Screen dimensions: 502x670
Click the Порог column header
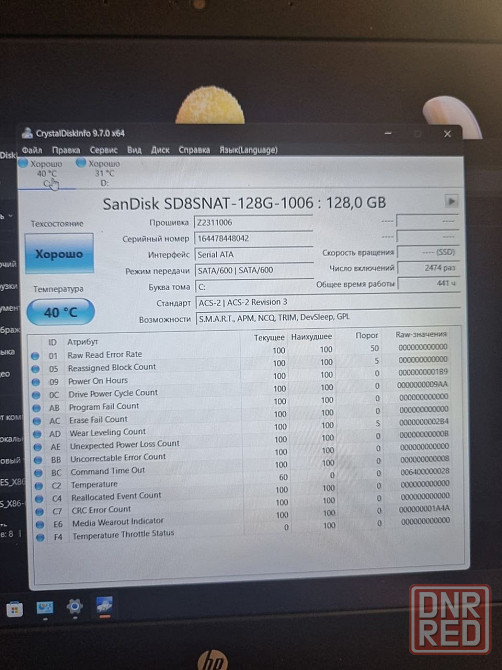367,335
